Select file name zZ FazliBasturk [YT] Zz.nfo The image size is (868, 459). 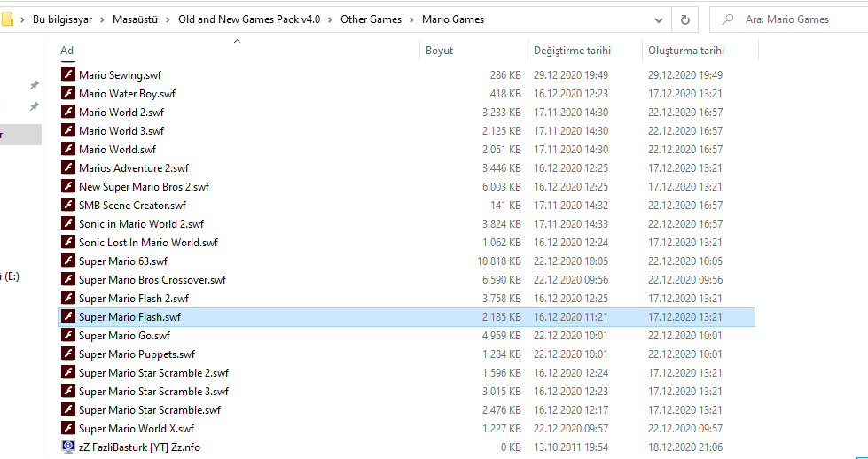point(139,447)
